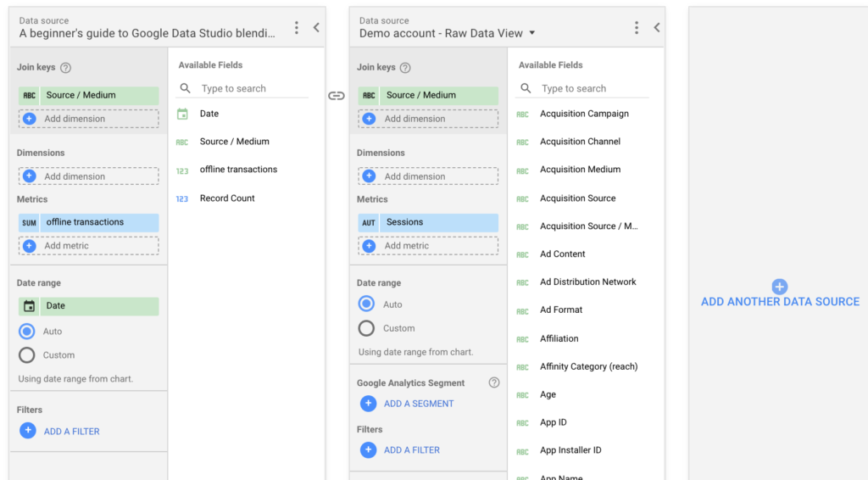Open the Demo account - Raw Data View dropdown
This screenshot has height=480, width=868.
(x=532, y=33)
